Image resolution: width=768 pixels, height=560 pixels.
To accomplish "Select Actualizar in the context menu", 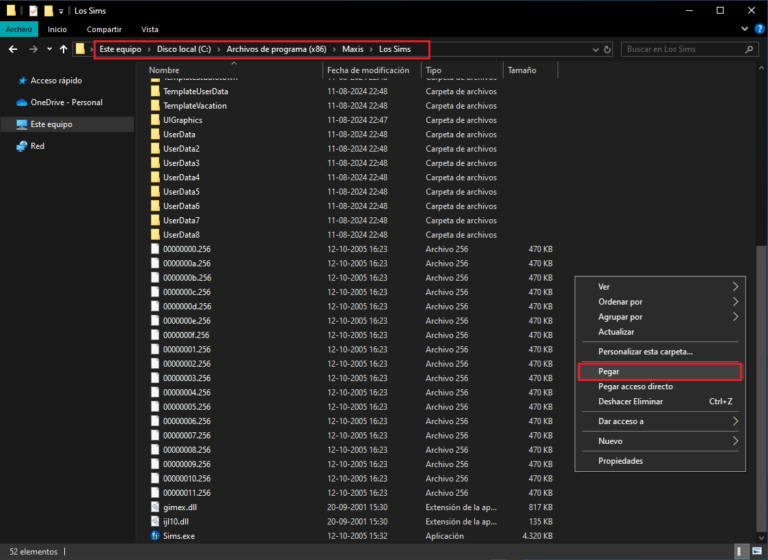I will click(660, 332).
